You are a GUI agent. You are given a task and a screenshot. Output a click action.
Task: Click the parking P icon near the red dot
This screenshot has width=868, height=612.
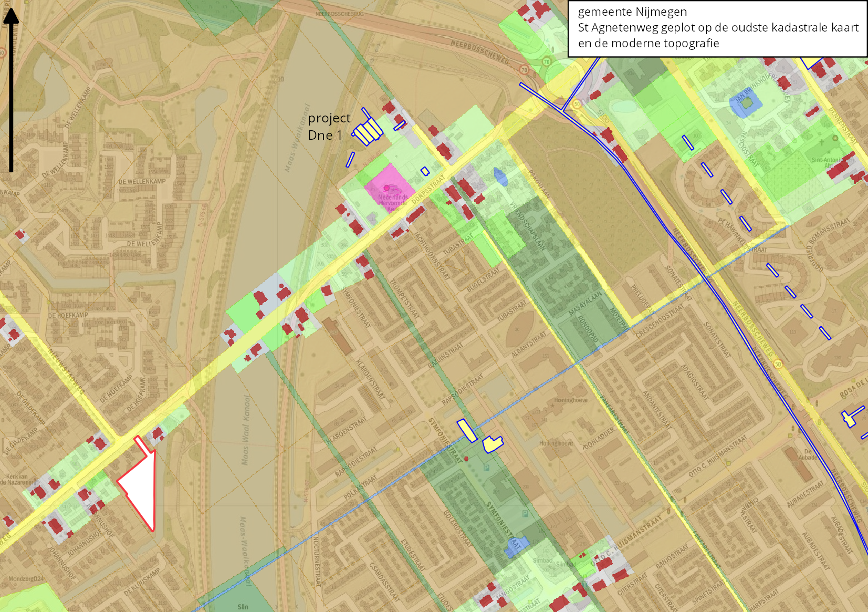coord(487,468)
